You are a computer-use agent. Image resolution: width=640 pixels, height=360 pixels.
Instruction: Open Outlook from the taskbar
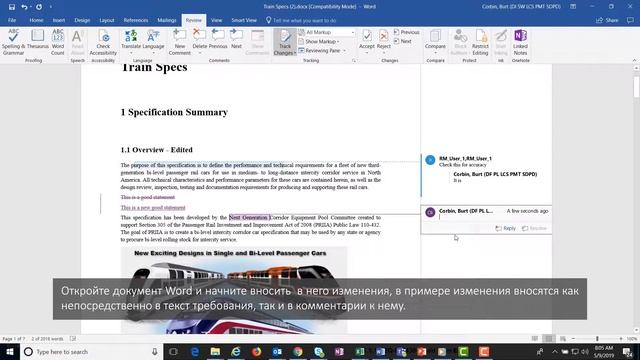(277, 351)
